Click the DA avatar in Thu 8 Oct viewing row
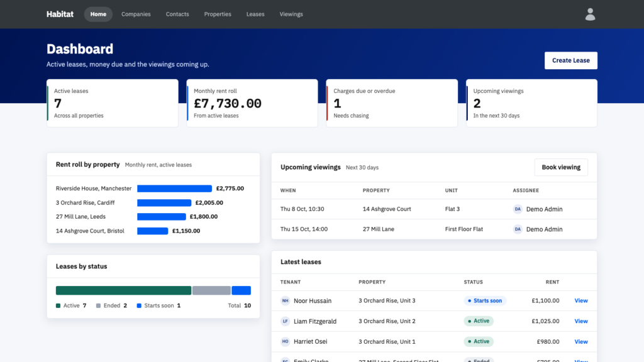The image size is (644, 362). [x=518, y=209]
